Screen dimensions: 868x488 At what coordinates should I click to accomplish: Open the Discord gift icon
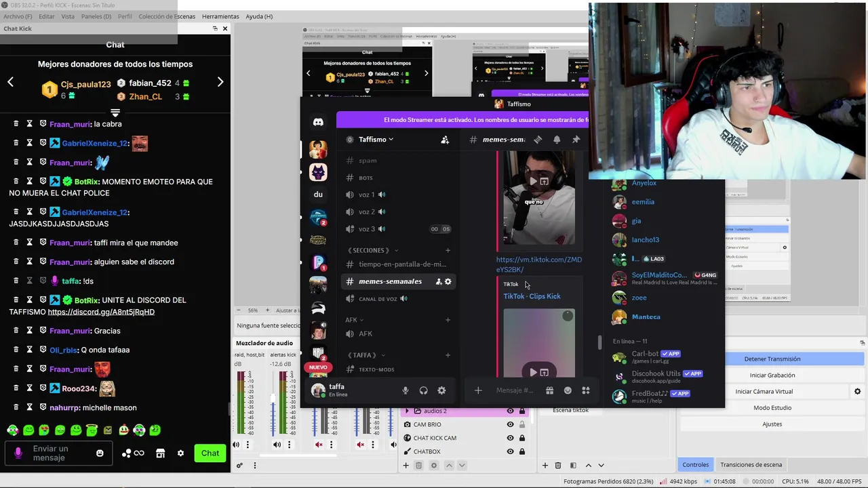coord(549,390)
